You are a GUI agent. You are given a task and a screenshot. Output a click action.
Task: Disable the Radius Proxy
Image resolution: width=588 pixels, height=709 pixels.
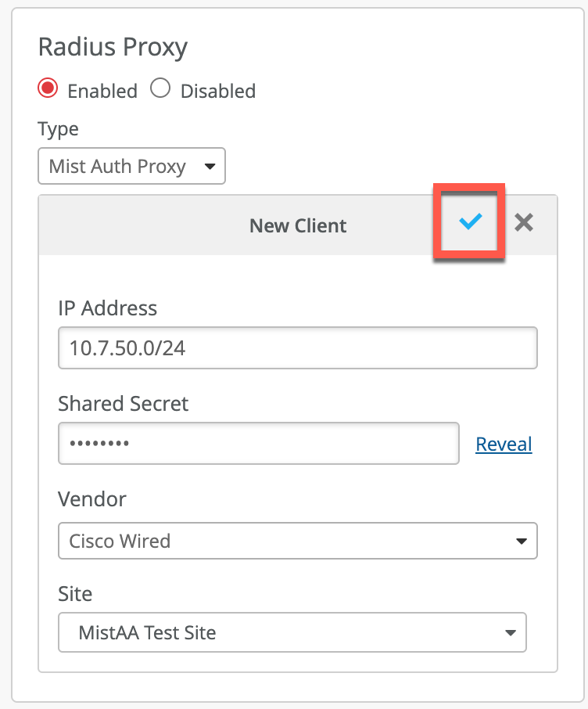click(160, 88)
